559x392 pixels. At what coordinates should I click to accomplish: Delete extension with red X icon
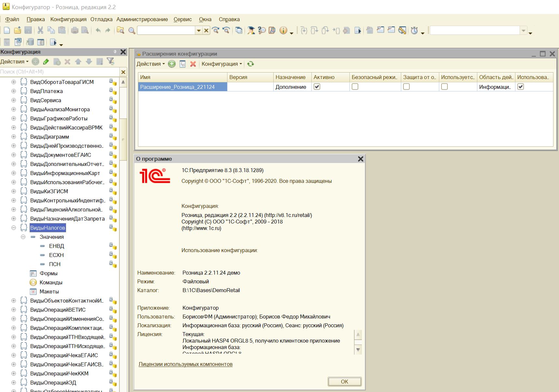tap(193, 64)
